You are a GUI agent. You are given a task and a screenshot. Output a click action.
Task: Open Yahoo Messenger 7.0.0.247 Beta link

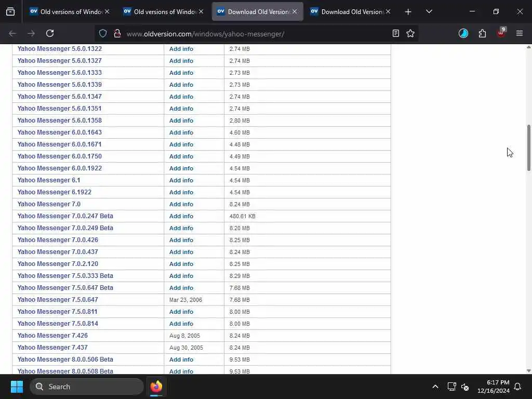click(x=65, y=216)
